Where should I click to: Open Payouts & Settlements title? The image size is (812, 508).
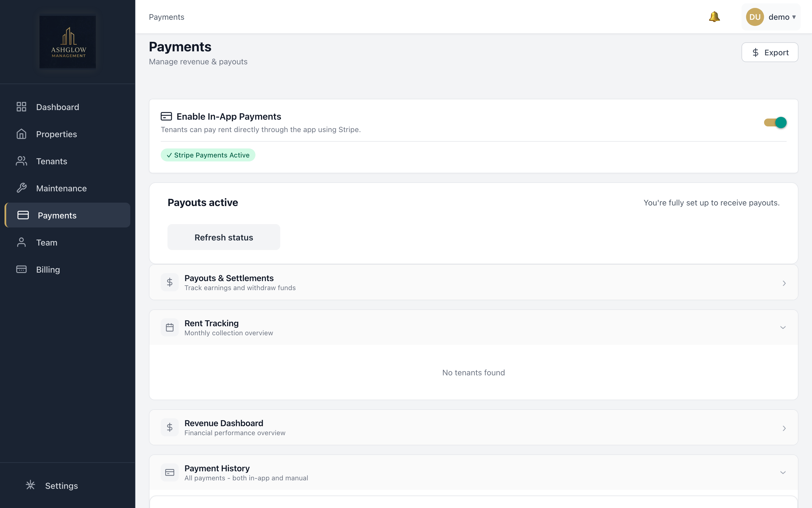tap(229, 278)
